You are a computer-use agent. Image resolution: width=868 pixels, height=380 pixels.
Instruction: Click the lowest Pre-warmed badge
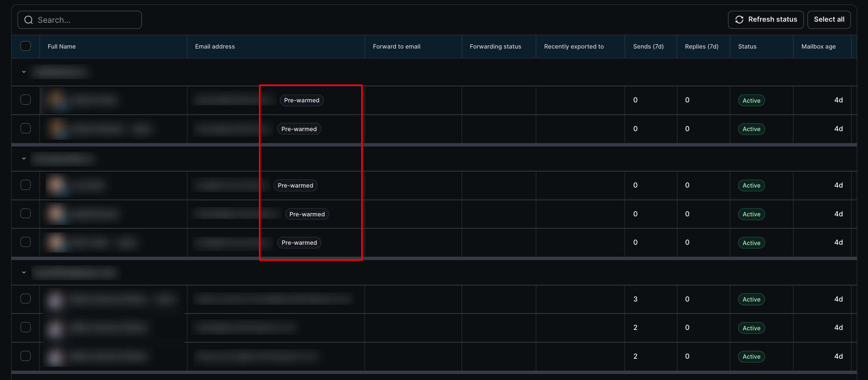[299, 242]
